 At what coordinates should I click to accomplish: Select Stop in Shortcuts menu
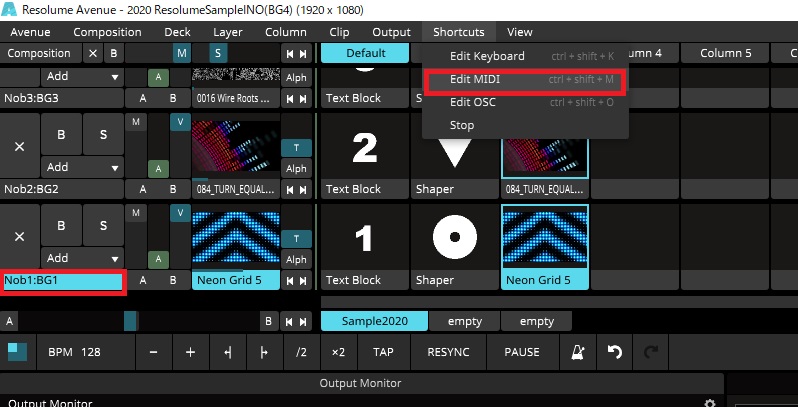click(525, 125)
